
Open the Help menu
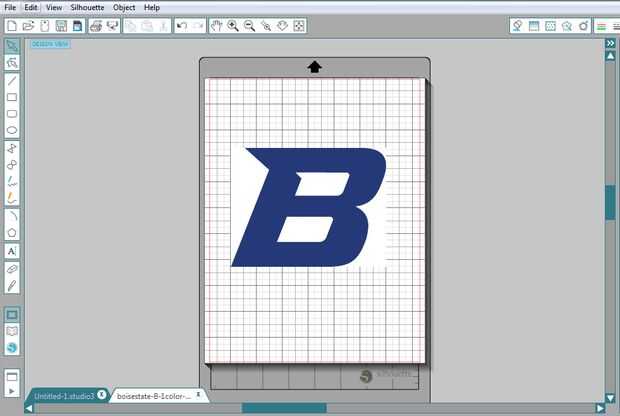click(152, 8)
